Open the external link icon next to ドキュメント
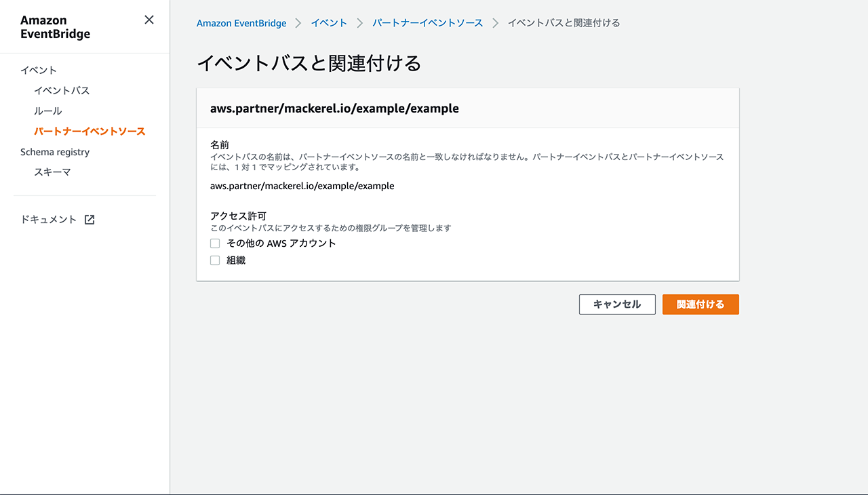The height and width of the screenshot is (495, 868). tap(90, 220)
